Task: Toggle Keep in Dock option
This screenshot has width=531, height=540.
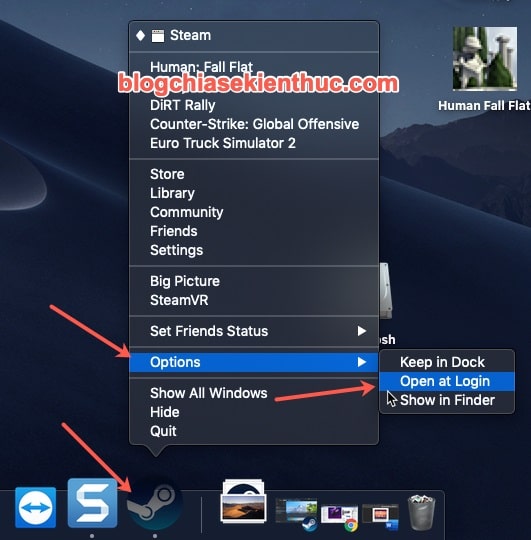Action: coord(447,362)
